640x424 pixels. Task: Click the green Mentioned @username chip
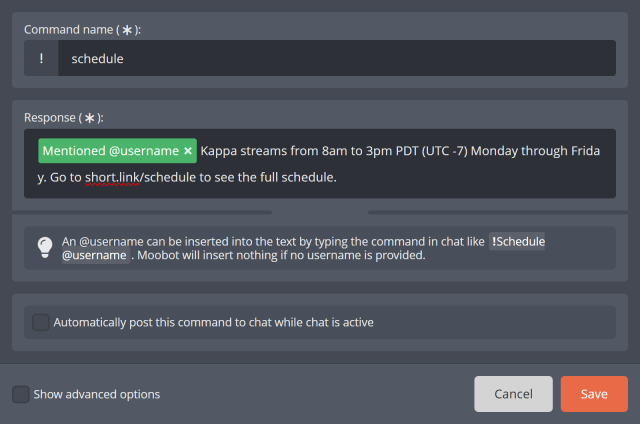[117, 151]
